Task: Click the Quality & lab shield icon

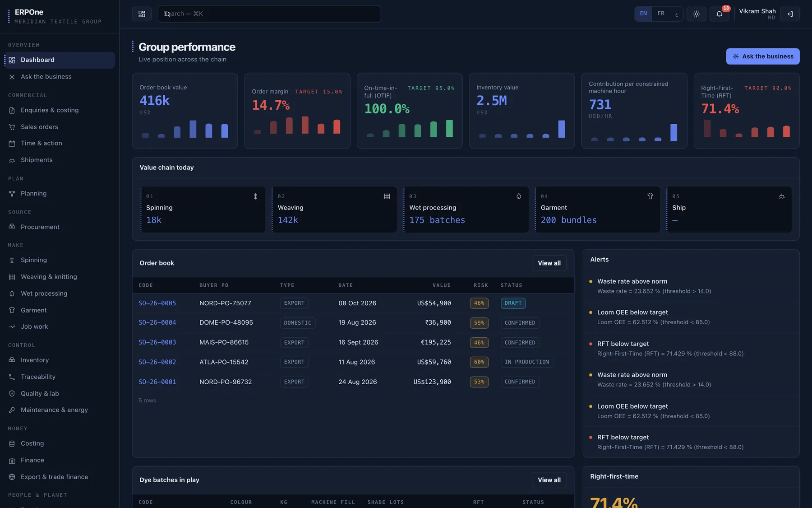Action: coord(12,393)
